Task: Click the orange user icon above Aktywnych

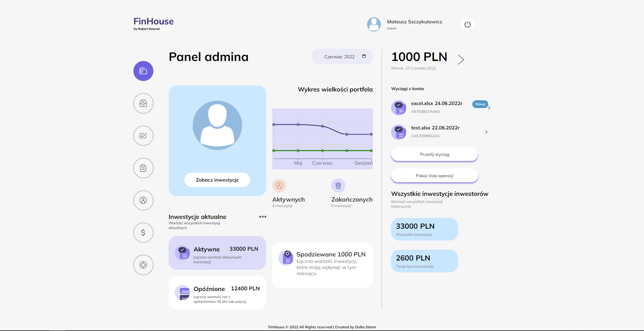Action: (279, 185)
